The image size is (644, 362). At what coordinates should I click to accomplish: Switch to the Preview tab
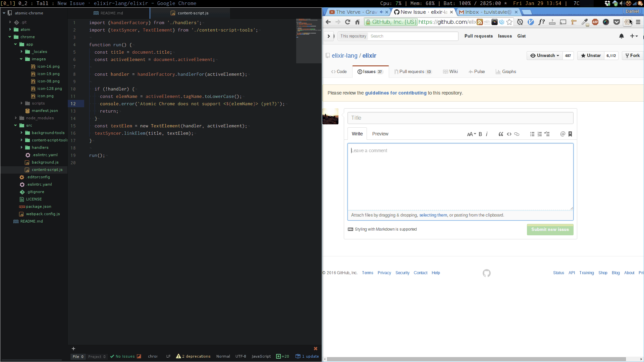pyautogui.click(x=380, y=133)
